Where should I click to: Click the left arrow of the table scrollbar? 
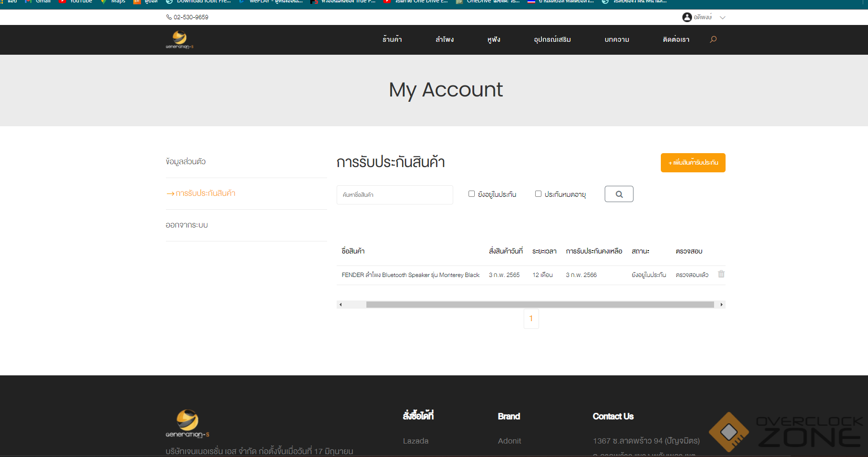tap(340, 304)
